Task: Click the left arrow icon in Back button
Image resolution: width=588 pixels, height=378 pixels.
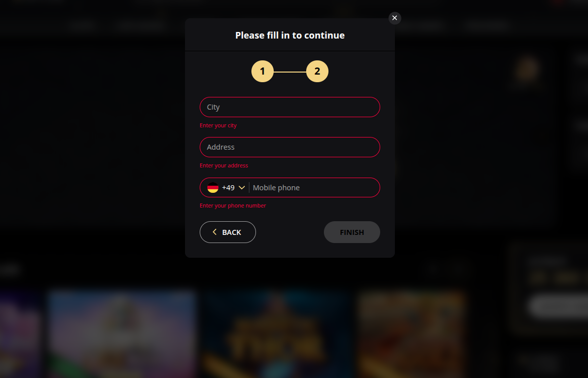Action: (214, 232)
